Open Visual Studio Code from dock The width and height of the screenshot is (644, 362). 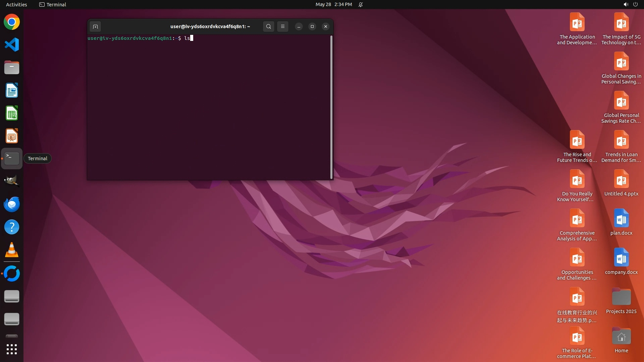point(12,45)
